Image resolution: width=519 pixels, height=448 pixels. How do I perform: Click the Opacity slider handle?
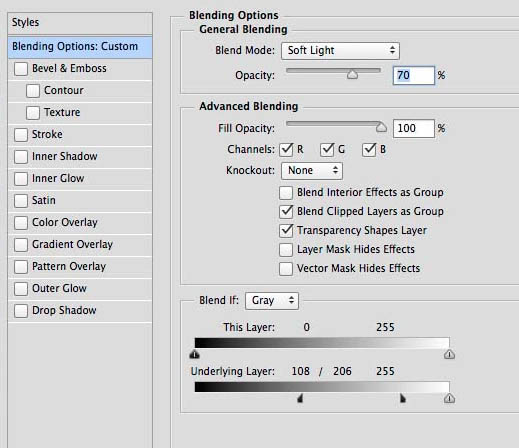coord(352,75)
